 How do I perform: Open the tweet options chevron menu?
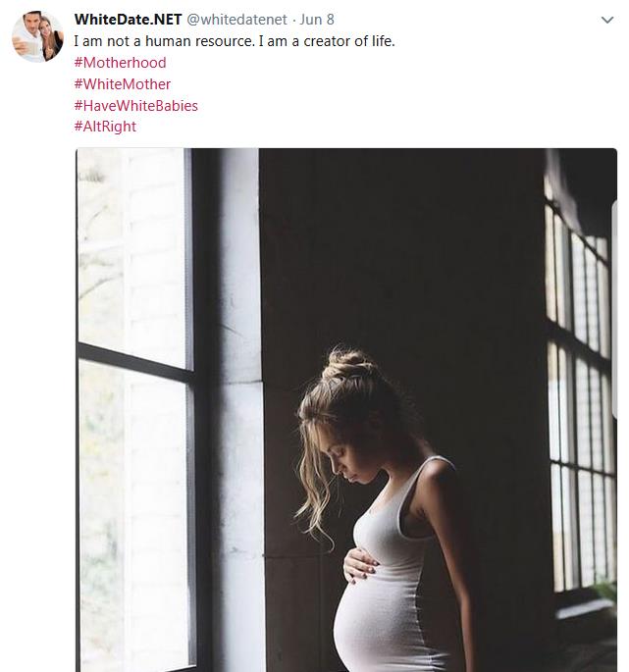[x=607, y=20]
